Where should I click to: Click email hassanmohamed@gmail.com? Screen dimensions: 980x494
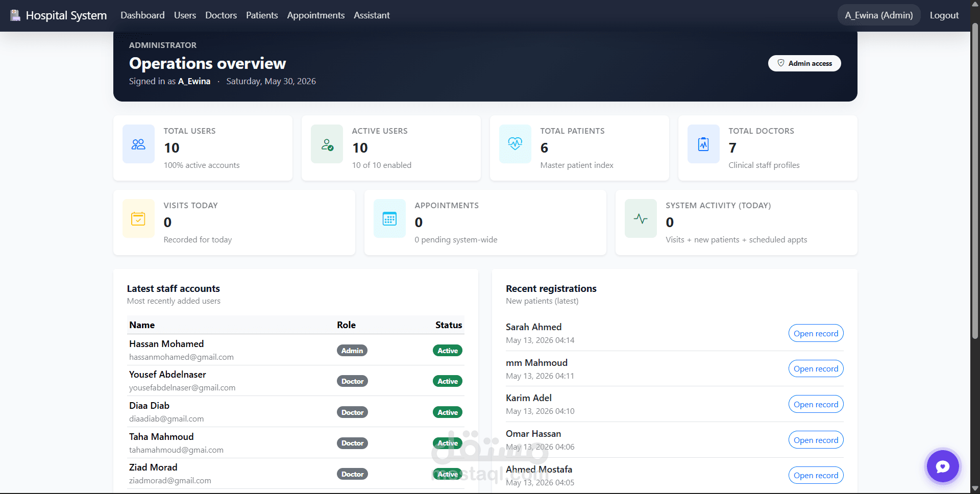click(x=181, y=357)
